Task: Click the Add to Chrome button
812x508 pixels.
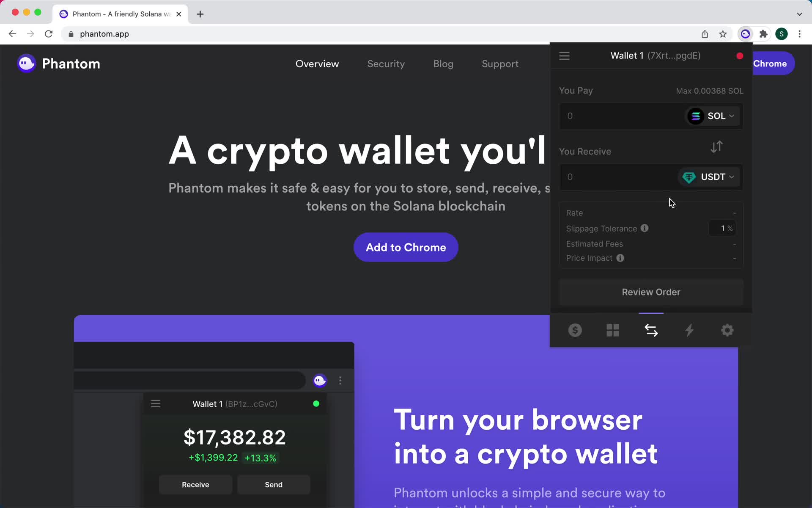Action: (406, 247)
